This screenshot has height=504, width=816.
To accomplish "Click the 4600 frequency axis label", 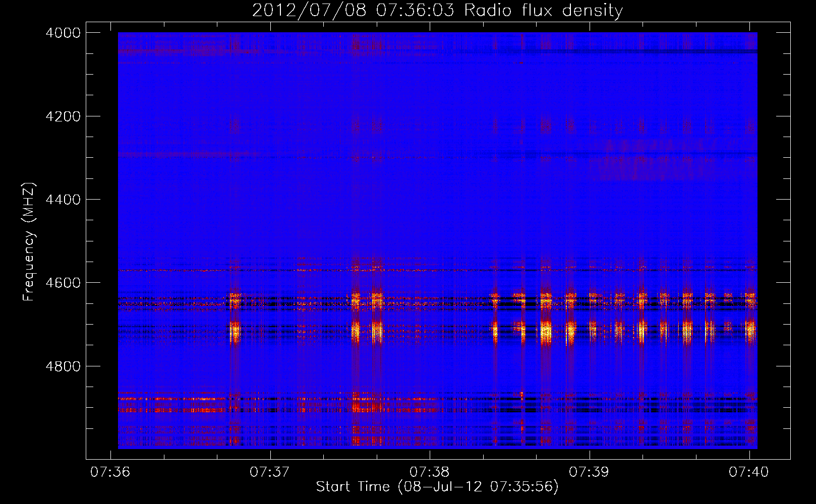I will click(x=63, y=283).
